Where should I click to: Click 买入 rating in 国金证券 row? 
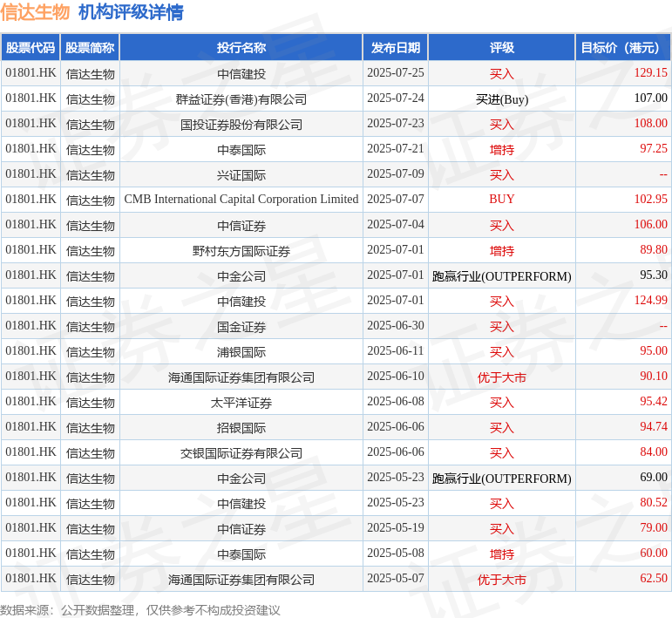click(x=502, y=327)
